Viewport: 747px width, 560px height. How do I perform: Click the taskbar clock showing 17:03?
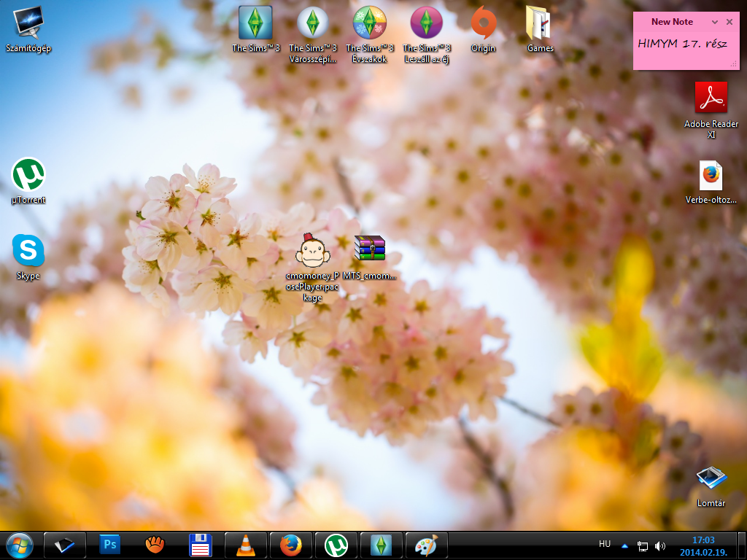703,545
